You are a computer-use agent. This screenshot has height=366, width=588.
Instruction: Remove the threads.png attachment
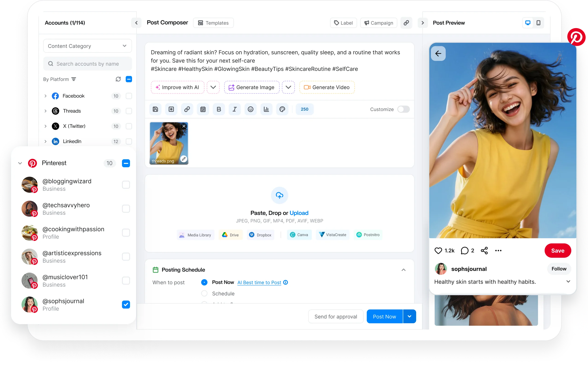[184, 126]
